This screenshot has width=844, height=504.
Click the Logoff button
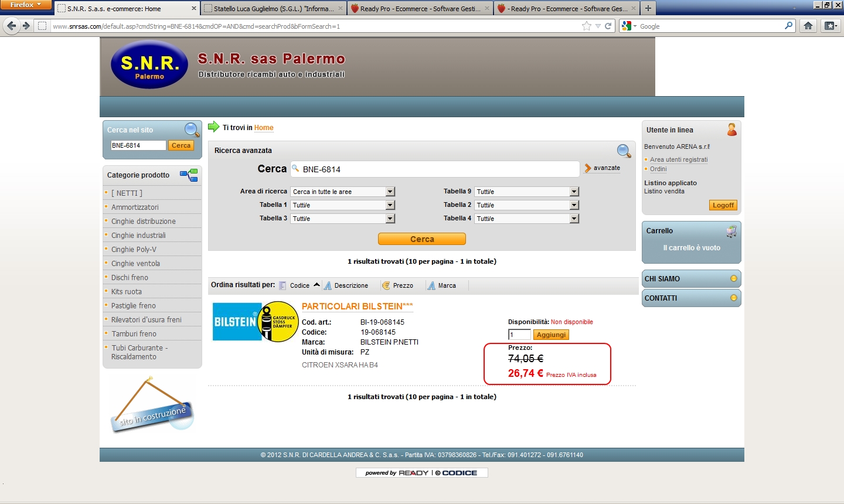click(723, 205)
